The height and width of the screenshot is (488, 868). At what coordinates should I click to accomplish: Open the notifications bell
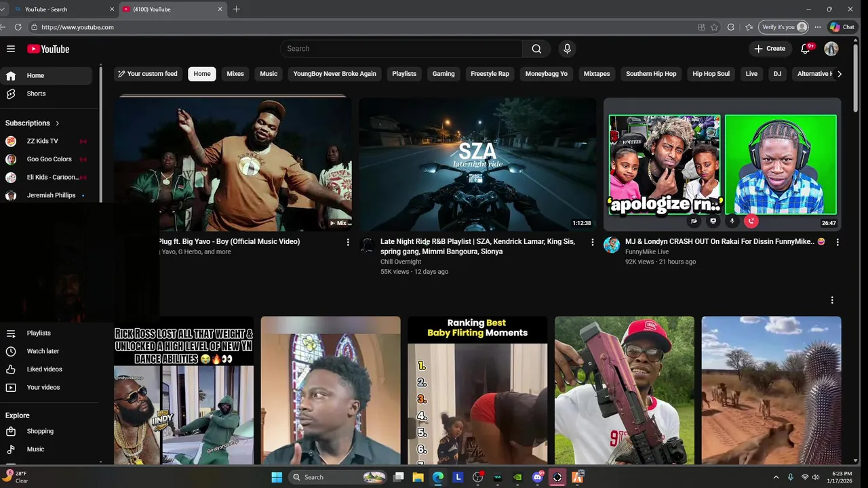(806, 49)
